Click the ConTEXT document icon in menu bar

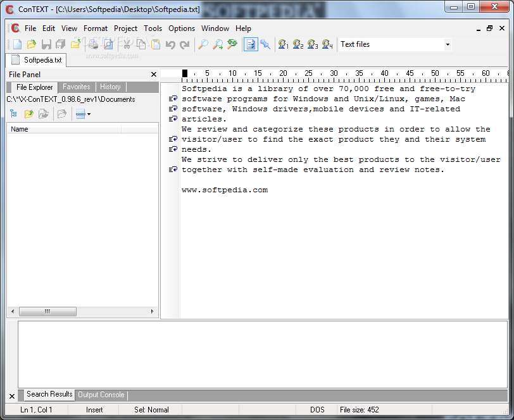(x=15, y=28)
